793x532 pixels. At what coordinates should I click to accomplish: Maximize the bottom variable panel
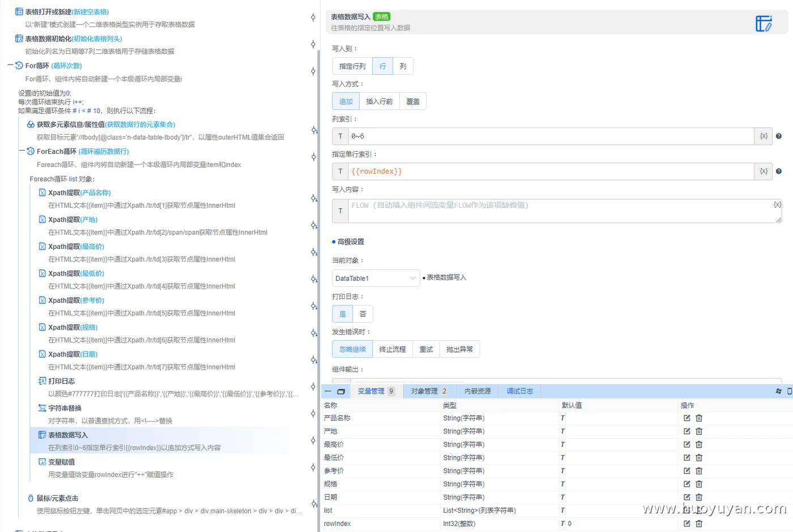[341, 391]
